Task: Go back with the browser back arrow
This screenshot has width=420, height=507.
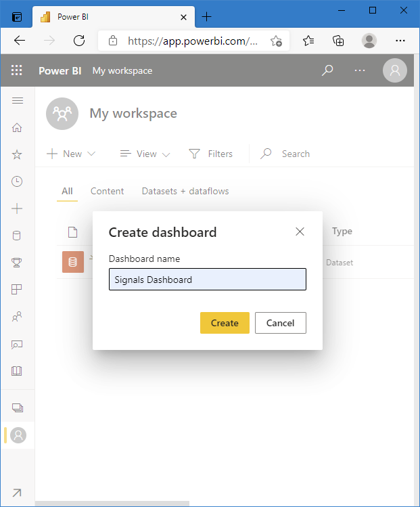Action: click(20, 41)
